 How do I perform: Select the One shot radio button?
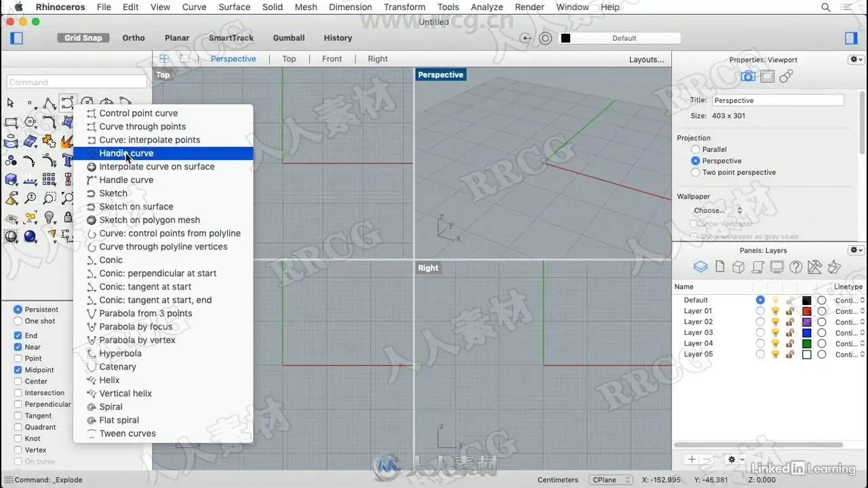(x=18, y=321)
